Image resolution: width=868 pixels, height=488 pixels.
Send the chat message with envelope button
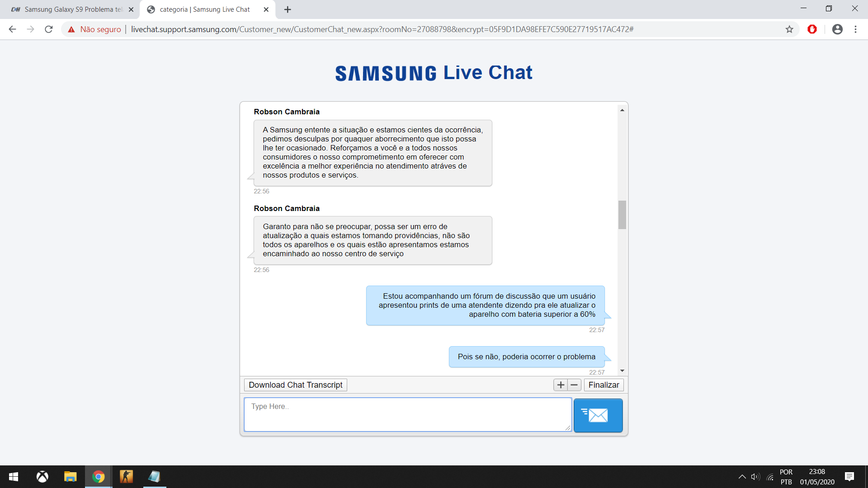(x=598, y=415)
